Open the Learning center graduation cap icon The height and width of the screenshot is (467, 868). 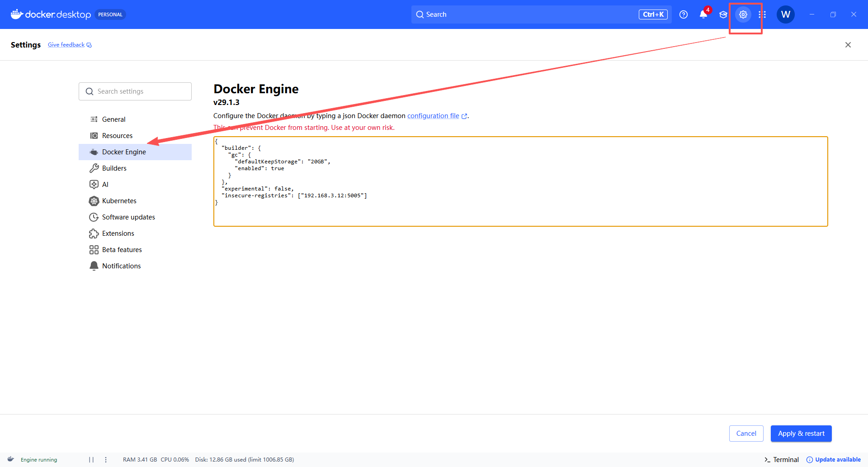[723, 14]
